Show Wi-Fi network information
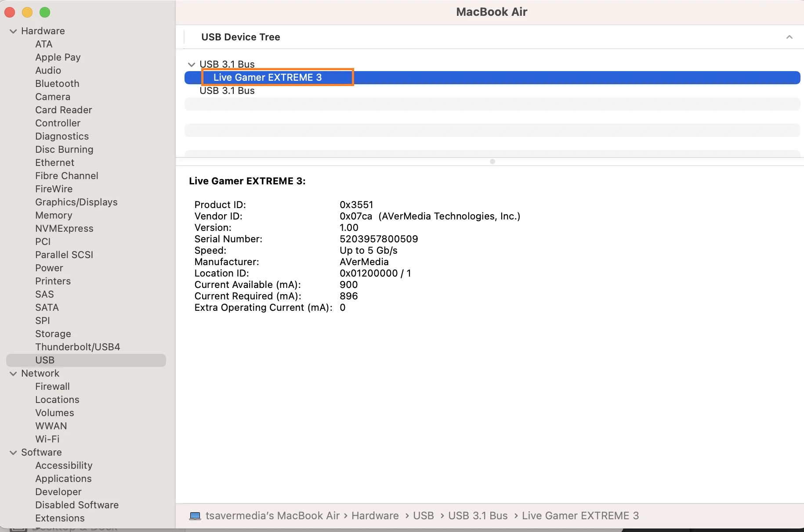This screenshot has width=804, height=532. 47,439
